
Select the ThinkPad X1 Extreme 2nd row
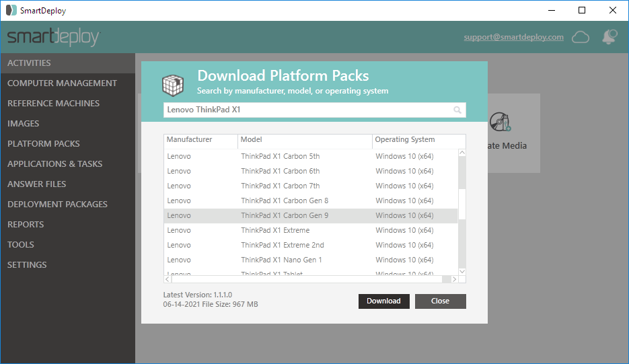pos(311,245)
